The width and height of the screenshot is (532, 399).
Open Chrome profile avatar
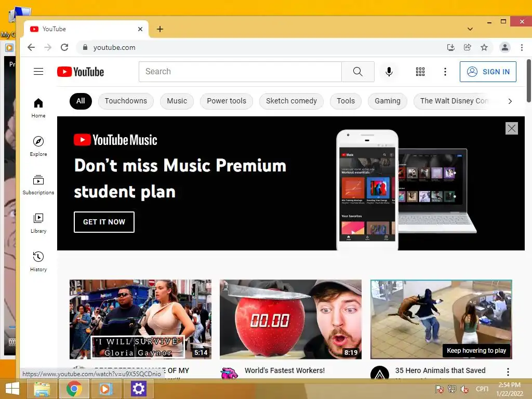[x=505, y=47]
